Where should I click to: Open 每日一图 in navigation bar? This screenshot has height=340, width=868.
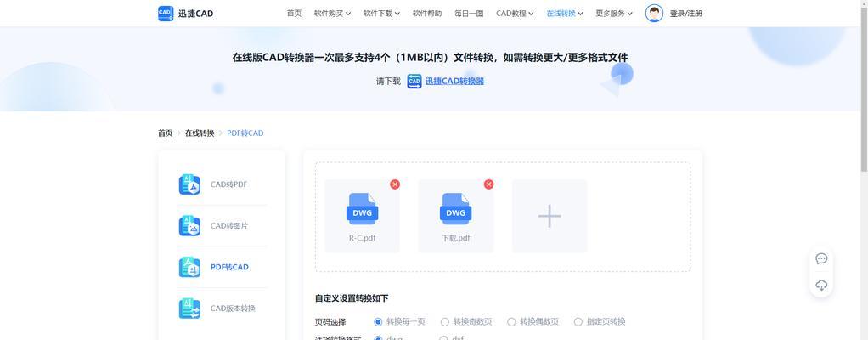(x=469, y=14)
